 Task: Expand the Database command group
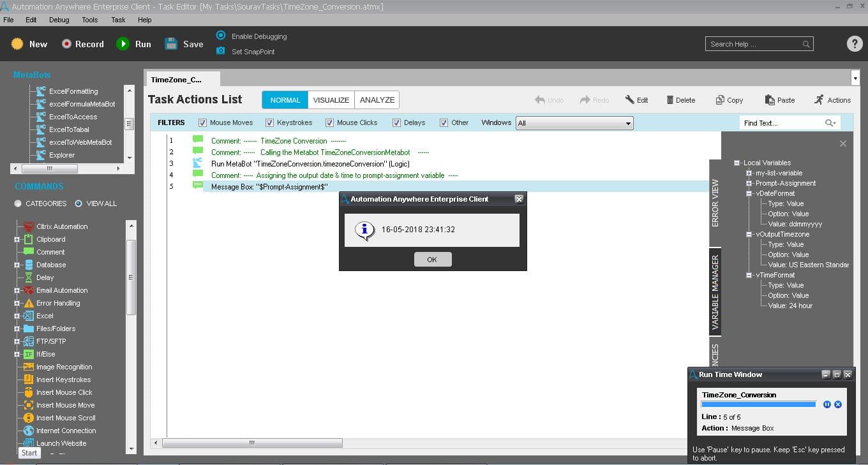[17, 265]
